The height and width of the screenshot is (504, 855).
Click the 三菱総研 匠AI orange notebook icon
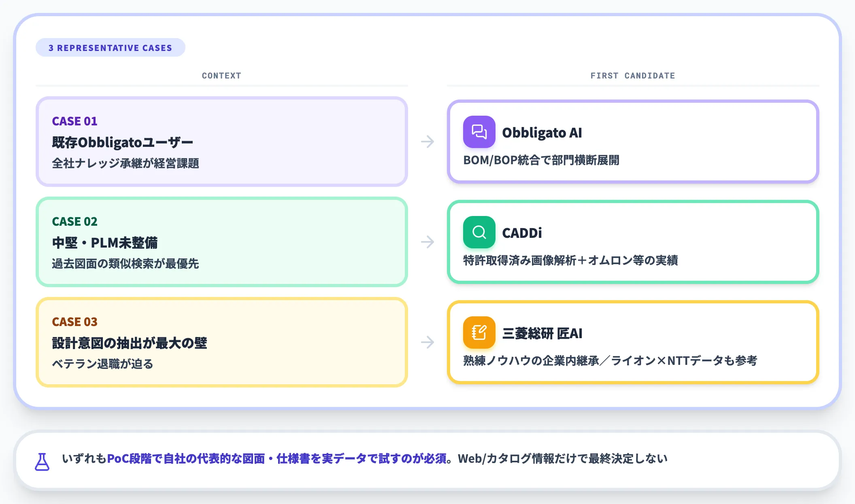click(479, 332)
